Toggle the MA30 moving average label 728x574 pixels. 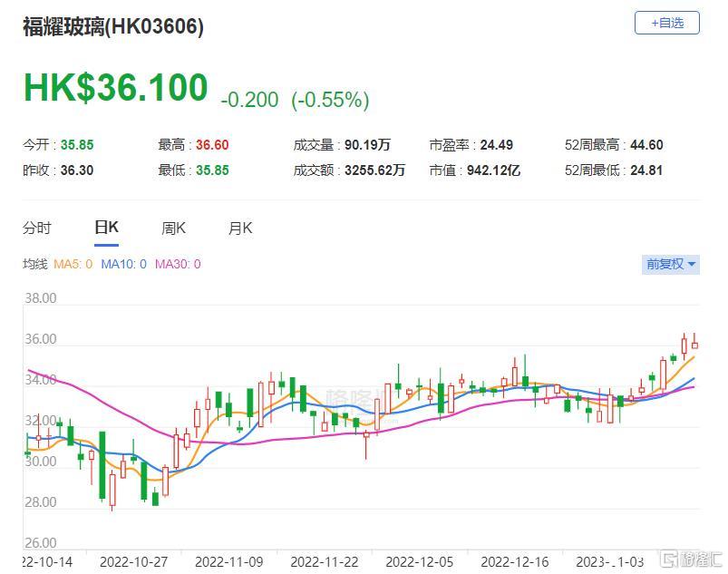point(178,264)
